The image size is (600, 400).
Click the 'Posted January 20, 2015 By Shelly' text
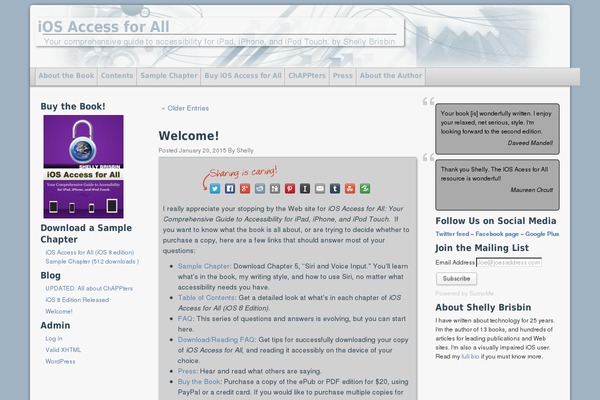[206, 150]
